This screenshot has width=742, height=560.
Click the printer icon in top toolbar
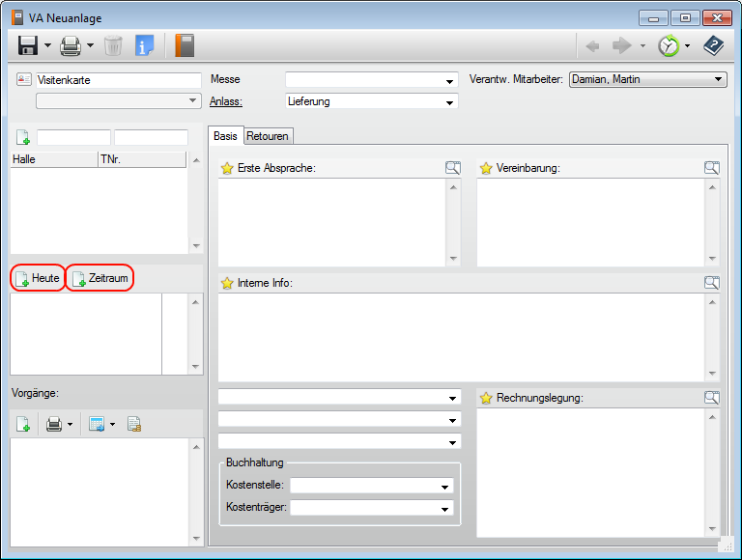coord(71,45)
